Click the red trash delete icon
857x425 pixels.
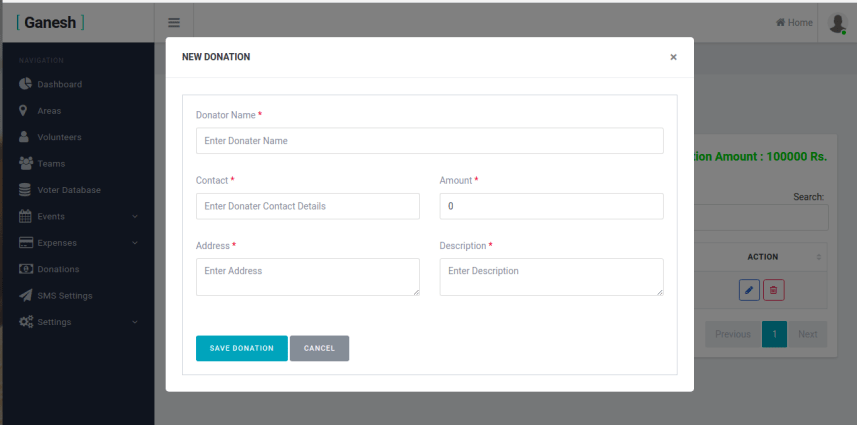click(x=774, y=290)
